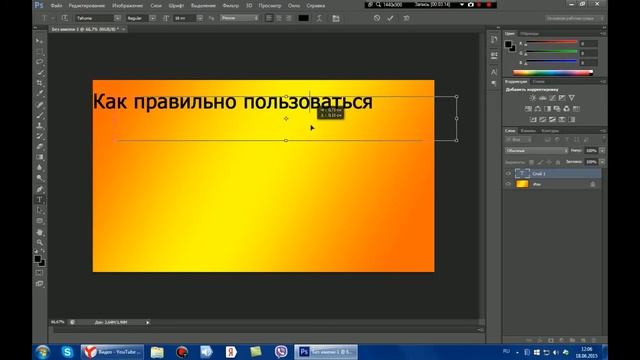Image resolution: width=640 pixels, height=360 pixels.
Task: Lock transparent pixels icon in Layers panel
Action: coord(531,162)
